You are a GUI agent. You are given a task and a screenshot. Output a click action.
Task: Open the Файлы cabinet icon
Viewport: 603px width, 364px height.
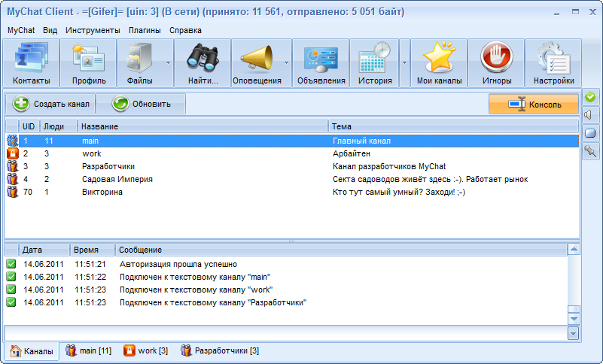140,63
